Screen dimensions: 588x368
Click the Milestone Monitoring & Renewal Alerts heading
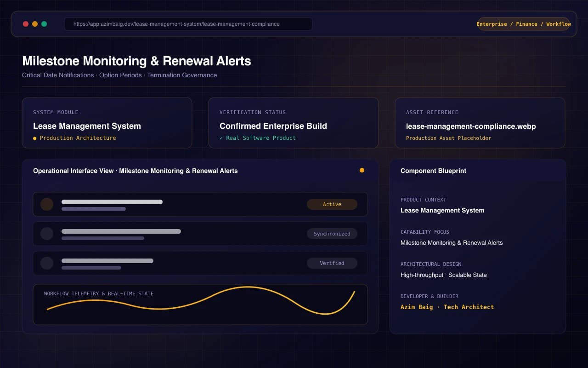pos(136,61)
